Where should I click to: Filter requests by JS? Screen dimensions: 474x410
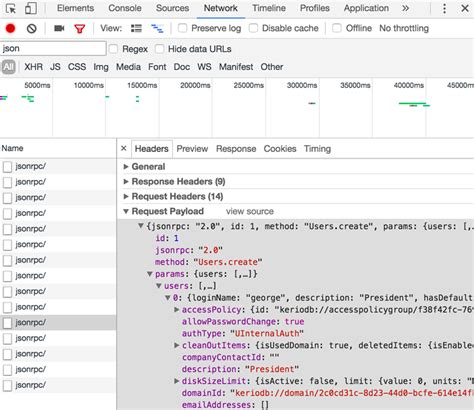tap(55, 67)
